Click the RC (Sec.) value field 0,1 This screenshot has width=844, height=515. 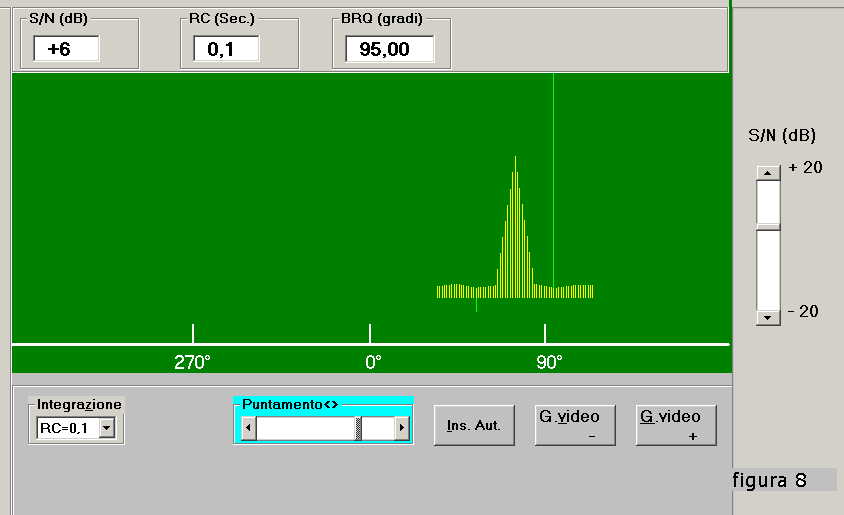[226, 49]
